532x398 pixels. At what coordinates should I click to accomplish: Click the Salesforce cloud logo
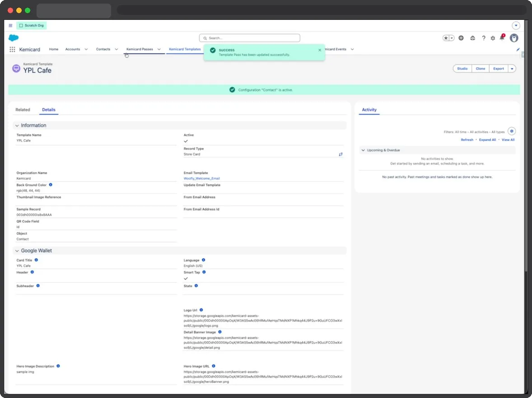tap(14, 38)
